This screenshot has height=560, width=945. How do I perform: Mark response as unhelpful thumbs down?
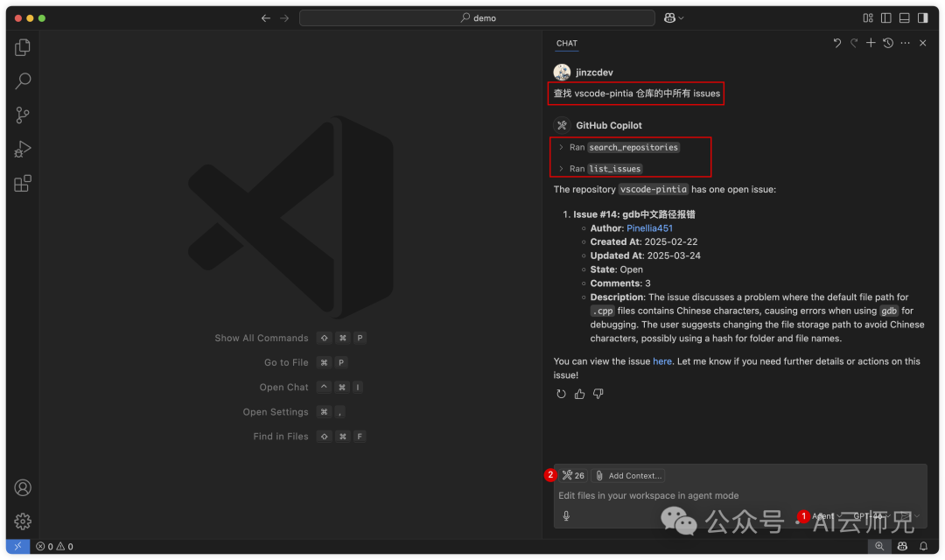(x=598, y=394)
